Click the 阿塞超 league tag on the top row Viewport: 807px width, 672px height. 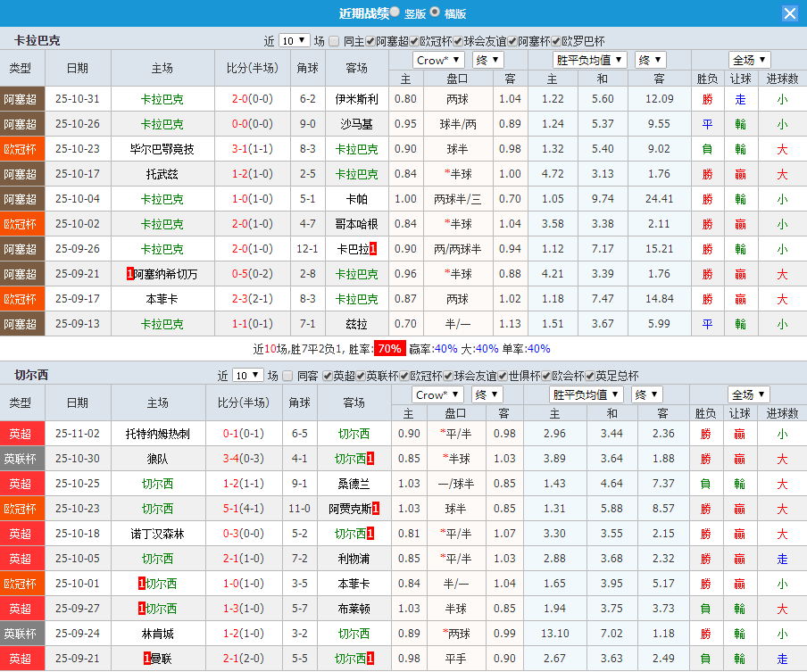[21, 99]
